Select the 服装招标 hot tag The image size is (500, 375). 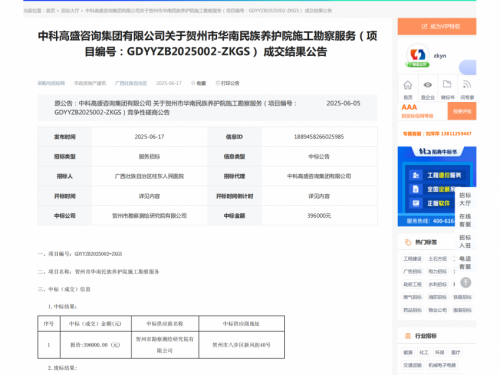point(462,310)
